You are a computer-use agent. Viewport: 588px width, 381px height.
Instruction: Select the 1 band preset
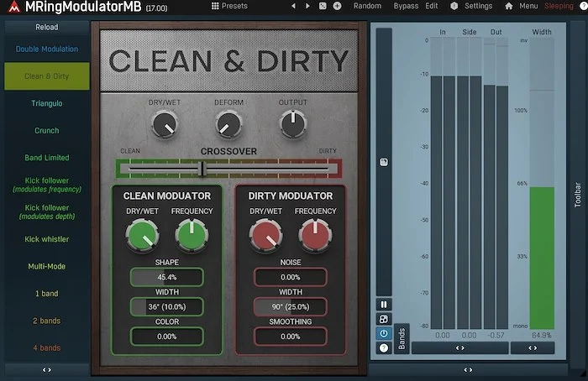pos(47,294)
